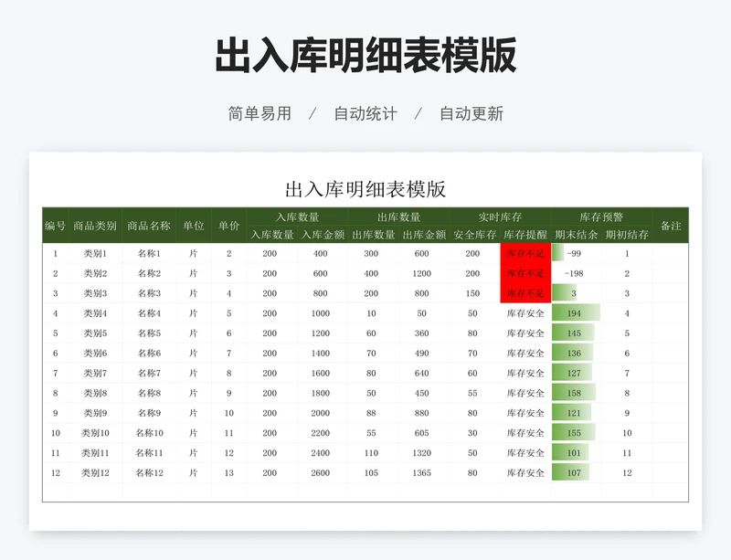Select the 期末结余 sub-header
731x560 pixels.
(577, 235)
